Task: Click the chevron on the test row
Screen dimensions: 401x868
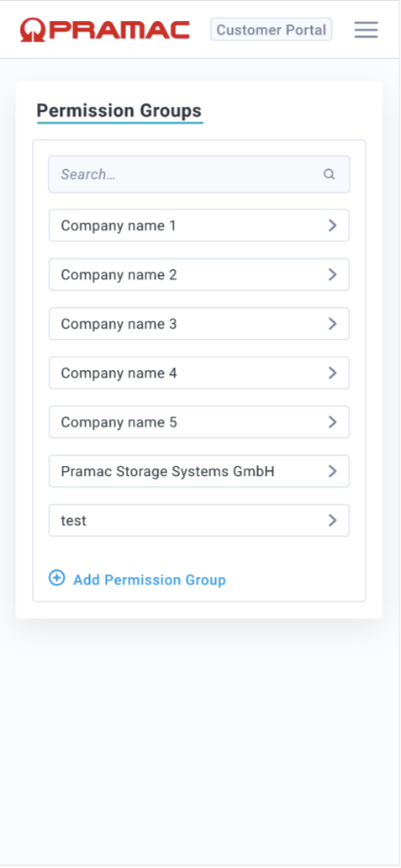Action: pyautogui.click(x=332, y=521)
